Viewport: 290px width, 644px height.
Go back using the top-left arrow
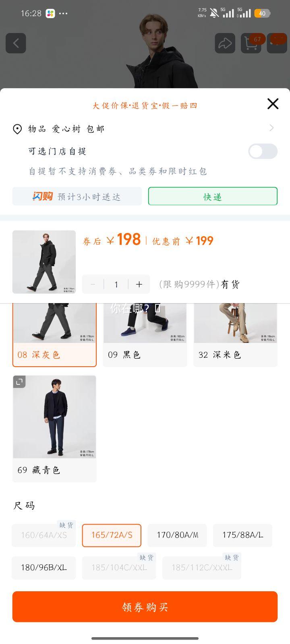tap(16, 43)
